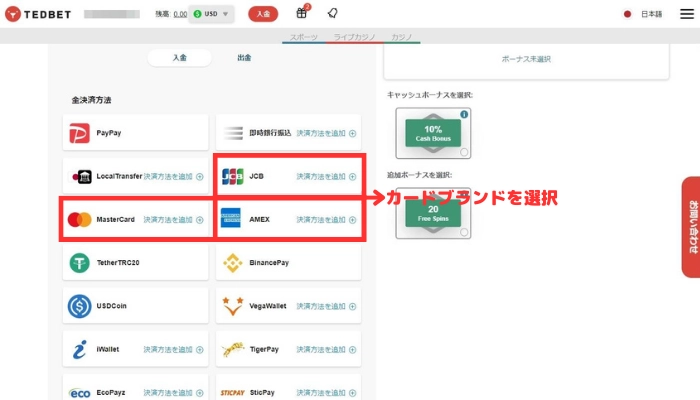Select the AMEX card logo
The height and width of the screenshot is (400, 700).
point(231,218)
